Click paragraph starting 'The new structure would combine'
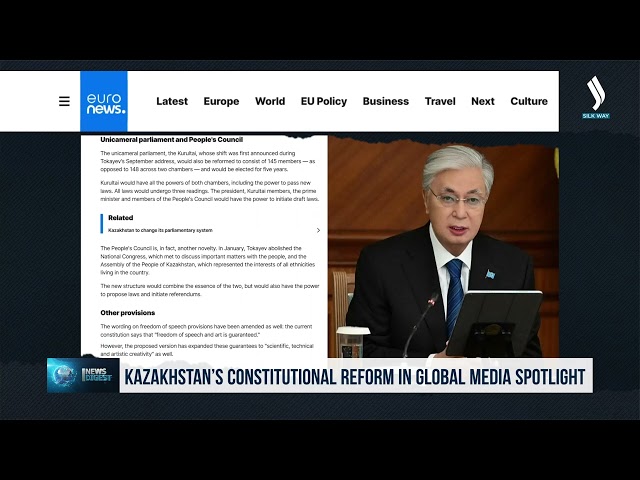 click(210, 290)
